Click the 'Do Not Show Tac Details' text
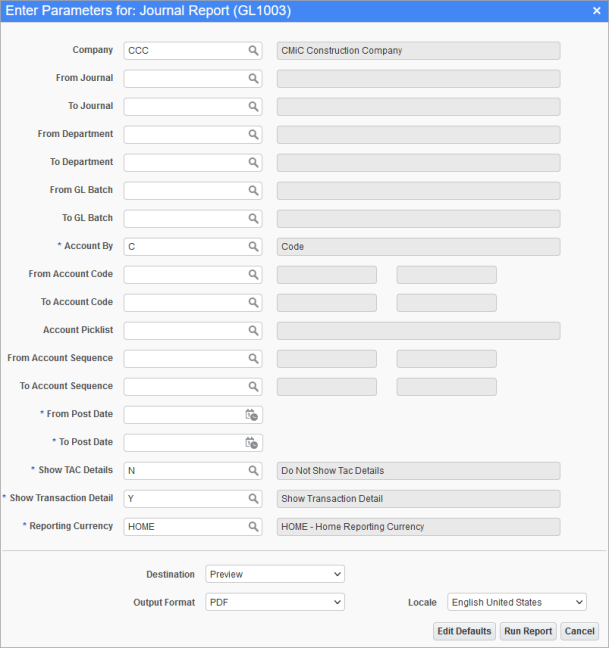The height and width of the screenshot is (648, 609). [333, 471]
